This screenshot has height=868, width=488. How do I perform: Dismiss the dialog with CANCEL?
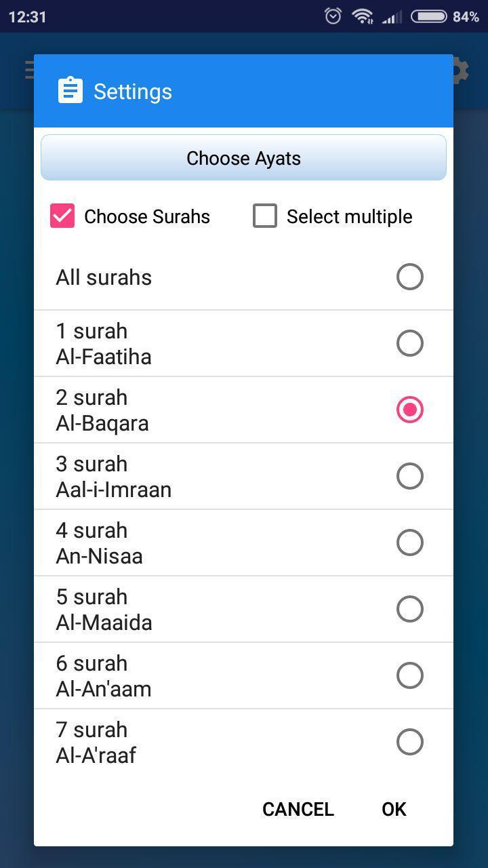click(x=298, y=809)
